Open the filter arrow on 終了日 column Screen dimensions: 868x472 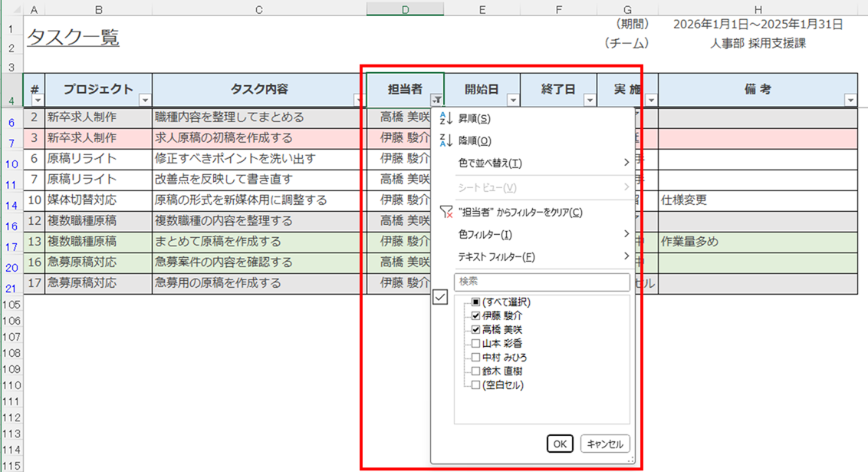click(x=590, y=100)
